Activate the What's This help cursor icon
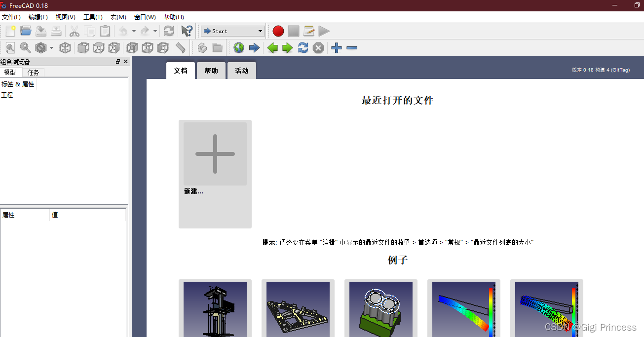The width and height of the screenshot is (644, 337). click(x=187, y=31)
